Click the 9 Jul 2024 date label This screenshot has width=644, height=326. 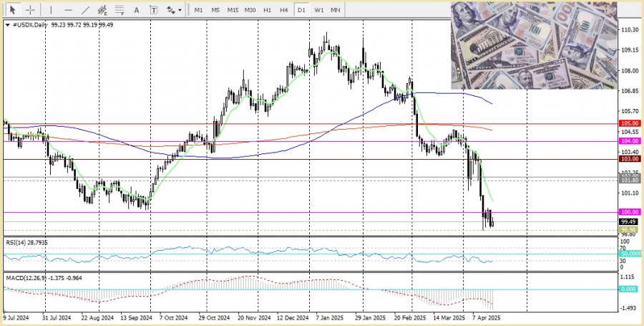(x=16, y=318)
